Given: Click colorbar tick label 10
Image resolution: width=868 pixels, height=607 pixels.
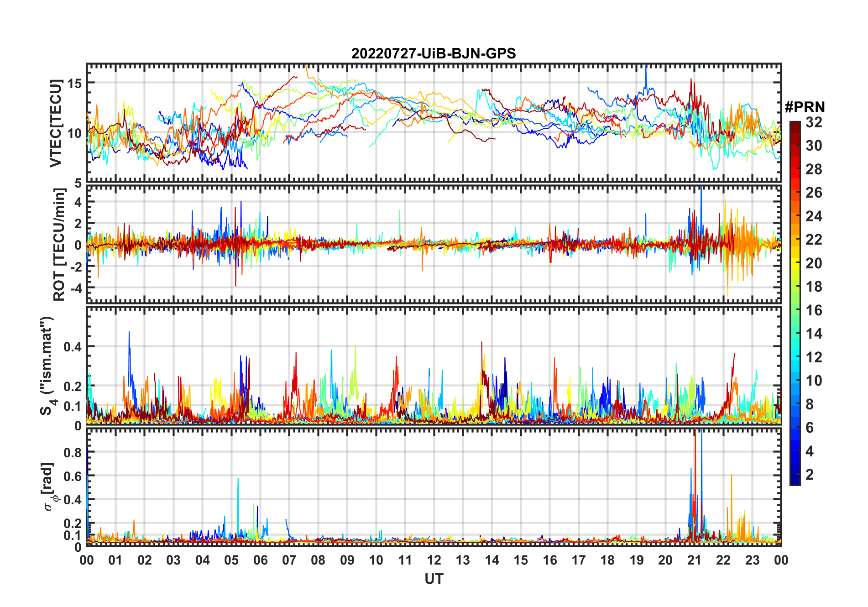Looking at the screenshot, I should [814, 381].
